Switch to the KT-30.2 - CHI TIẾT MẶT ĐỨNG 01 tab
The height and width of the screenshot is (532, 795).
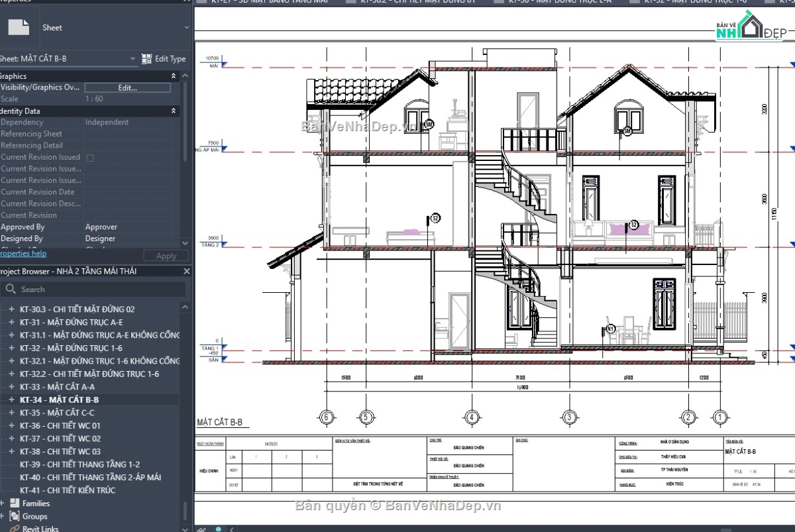[x=418, y=3]
